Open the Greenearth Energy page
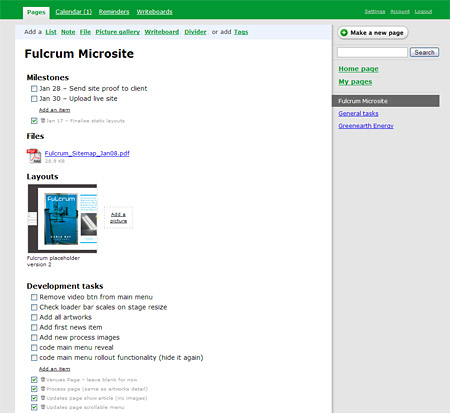The height and width of the screenshot is (413, 450). [x=366, y=126]
